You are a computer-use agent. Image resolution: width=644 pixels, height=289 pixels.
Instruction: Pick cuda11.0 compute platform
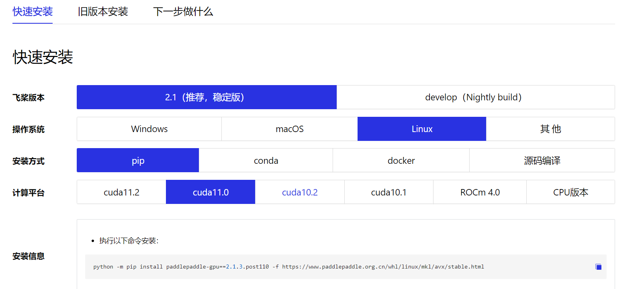coord(211,192)
